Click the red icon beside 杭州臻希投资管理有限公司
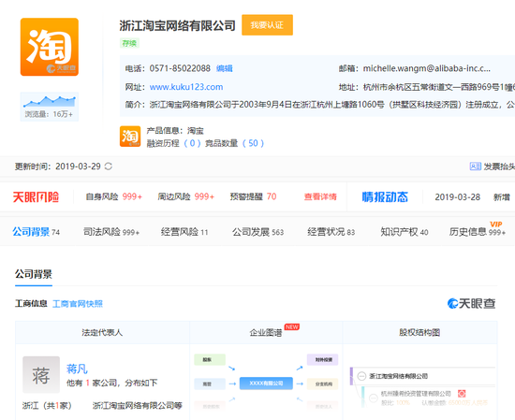The width and height of the screenshot is (515, 420). point(462,394)
